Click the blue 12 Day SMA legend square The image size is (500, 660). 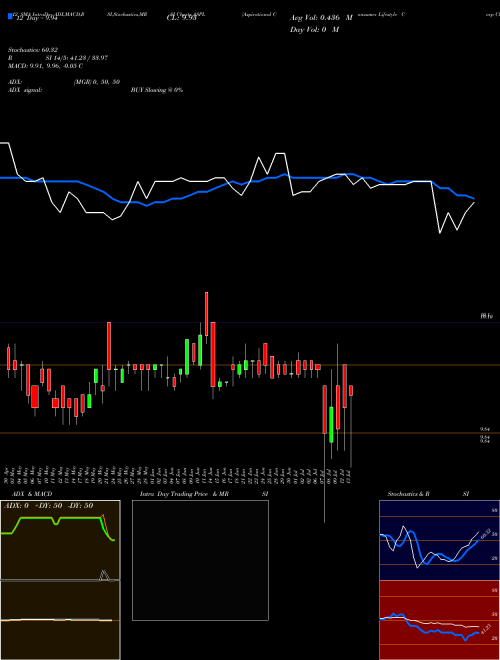click(x=10, y=16)
